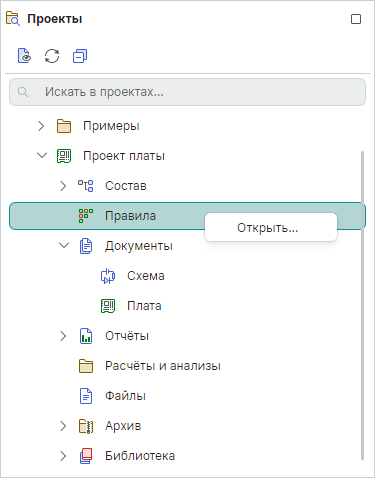375x478 pixels.
Task: Click the magnifier icon in search field
Action: click(x=23, y=92)
